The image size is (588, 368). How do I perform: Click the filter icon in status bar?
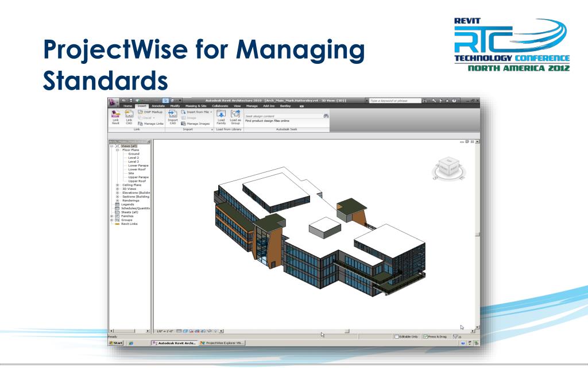[x=455, y=337]
